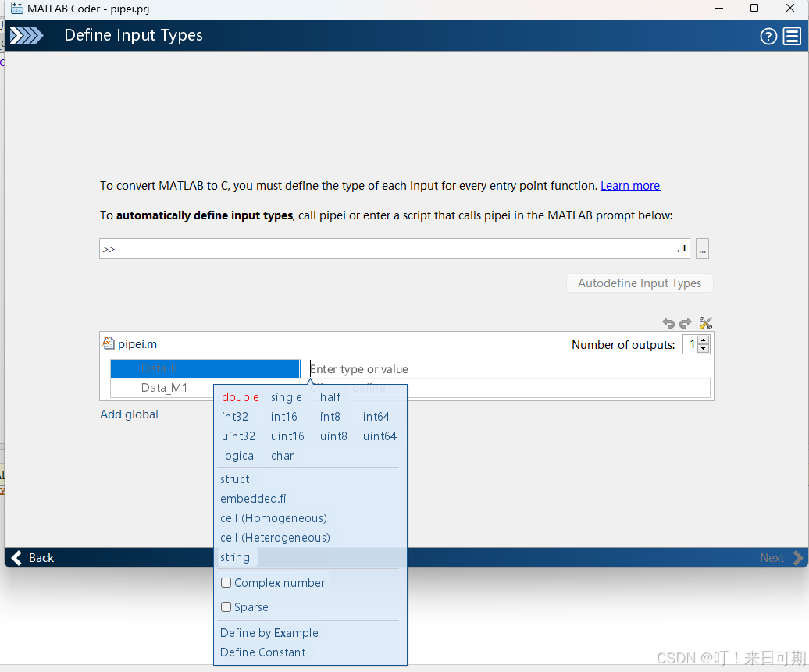Select uint8 type option
809x672 pixels.
click(x=333, y=436)
